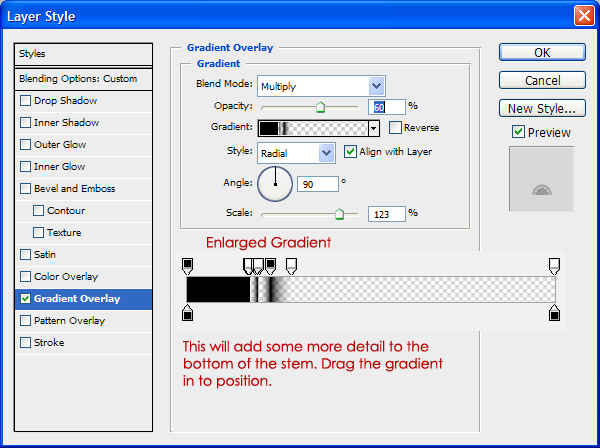Click the gradient preview bar next to Gradient label
The image size is (600, 448).
coord(313,129)
